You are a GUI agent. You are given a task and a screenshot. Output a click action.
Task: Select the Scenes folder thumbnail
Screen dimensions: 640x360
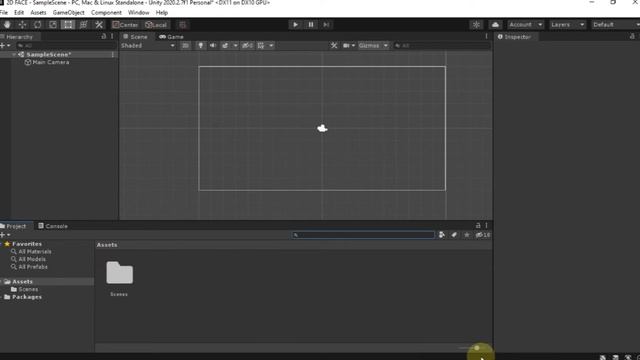(x=119, y=273)
